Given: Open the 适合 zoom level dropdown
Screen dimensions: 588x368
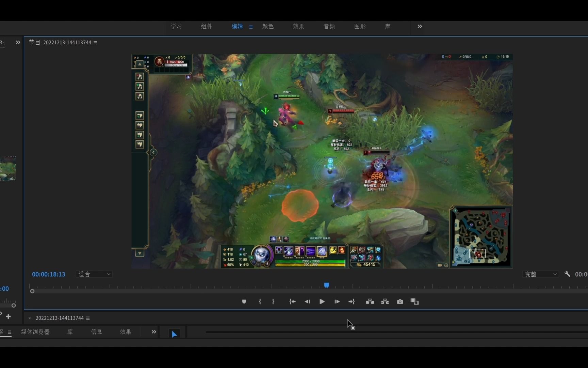Looking at the screenshot, I should [x=94, y=274].
